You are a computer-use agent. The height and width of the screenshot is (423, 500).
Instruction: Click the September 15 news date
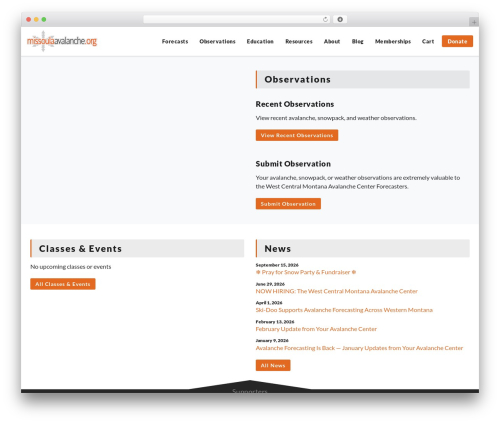point(277,265)
